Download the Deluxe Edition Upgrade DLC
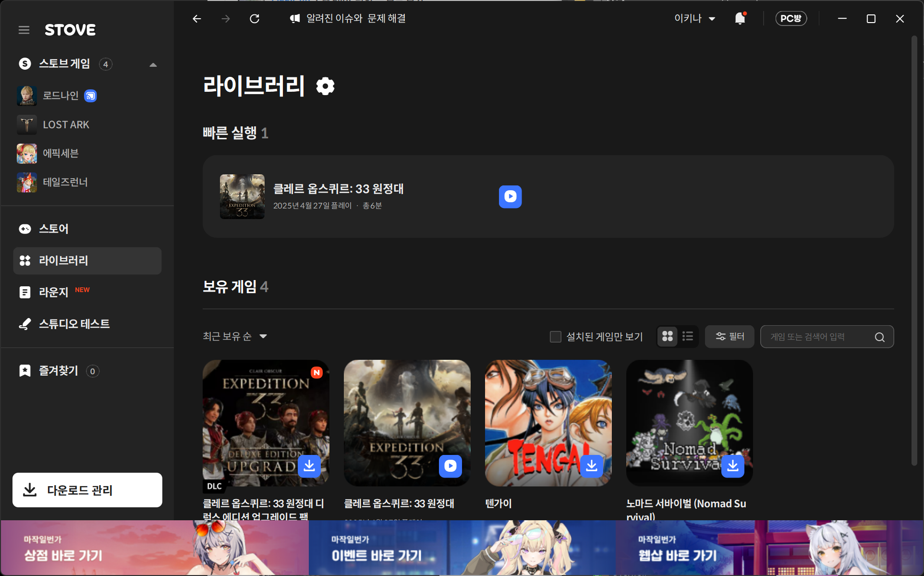 [309, 466]
